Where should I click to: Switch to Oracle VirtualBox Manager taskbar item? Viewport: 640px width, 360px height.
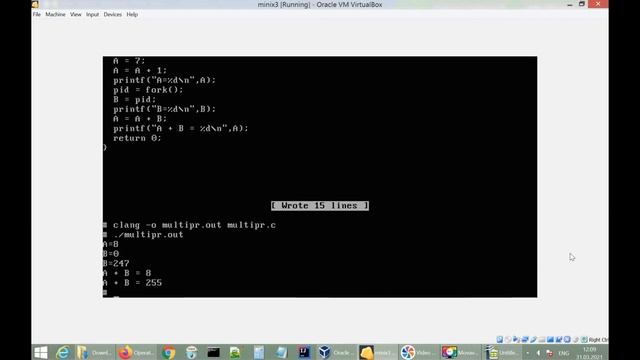click(x=336, y=352)
